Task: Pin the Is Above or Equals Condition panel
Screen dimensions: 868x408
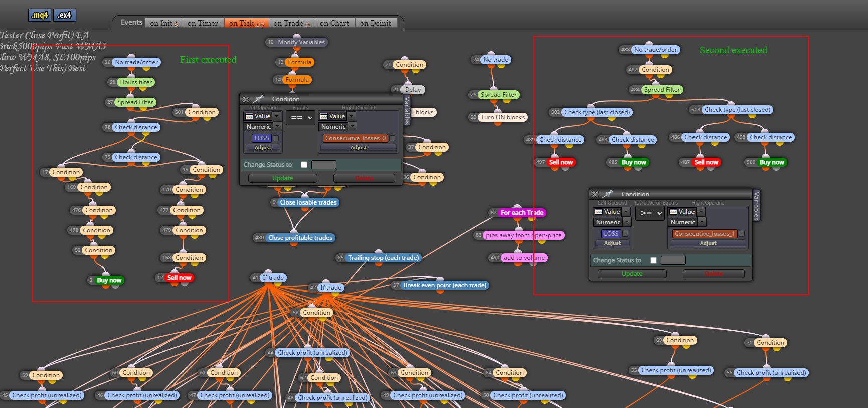Action: [608, 194]
